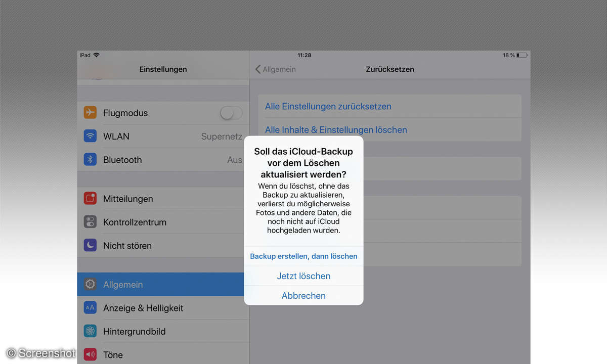Open Nicht stören settings

tap(163, 245)
